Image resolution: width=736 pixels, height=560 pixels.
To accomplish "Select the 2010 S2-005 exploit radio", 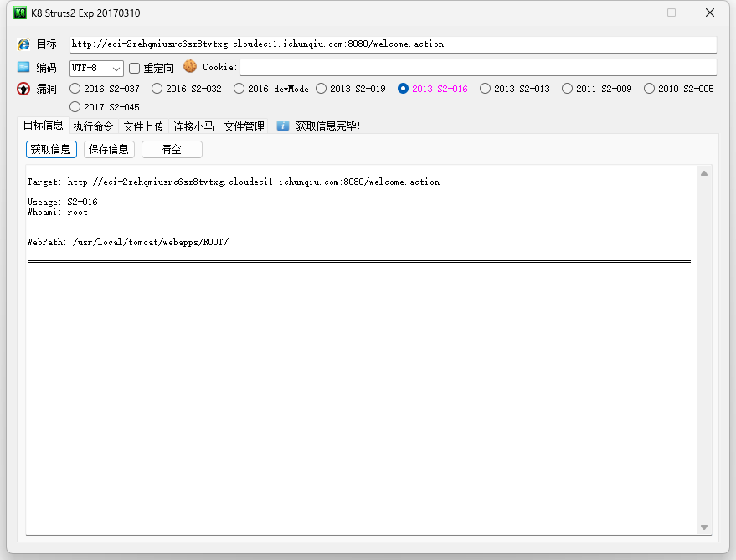I will [x=650, y=88].
